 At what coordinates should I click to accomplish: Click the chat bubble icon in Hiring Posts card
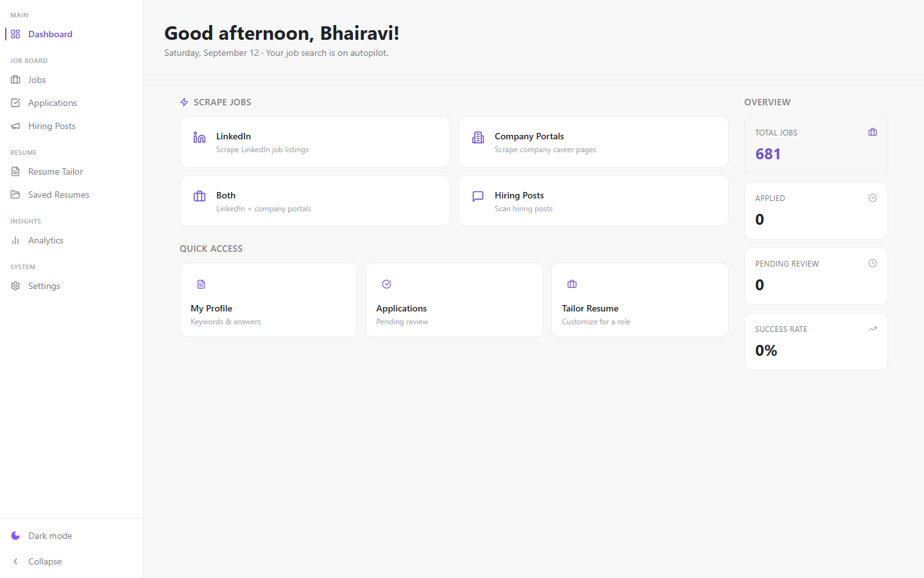478,197
